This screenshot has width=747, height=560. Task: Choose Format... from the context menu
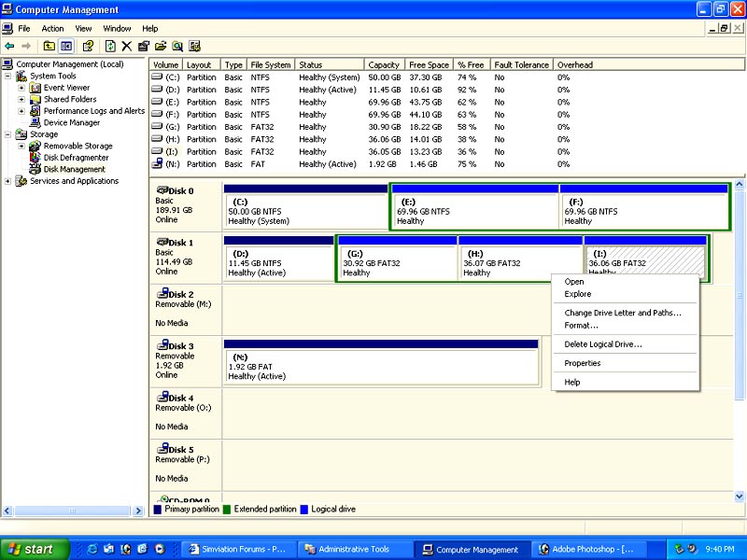pyautogui.click(x=581, y=326)
